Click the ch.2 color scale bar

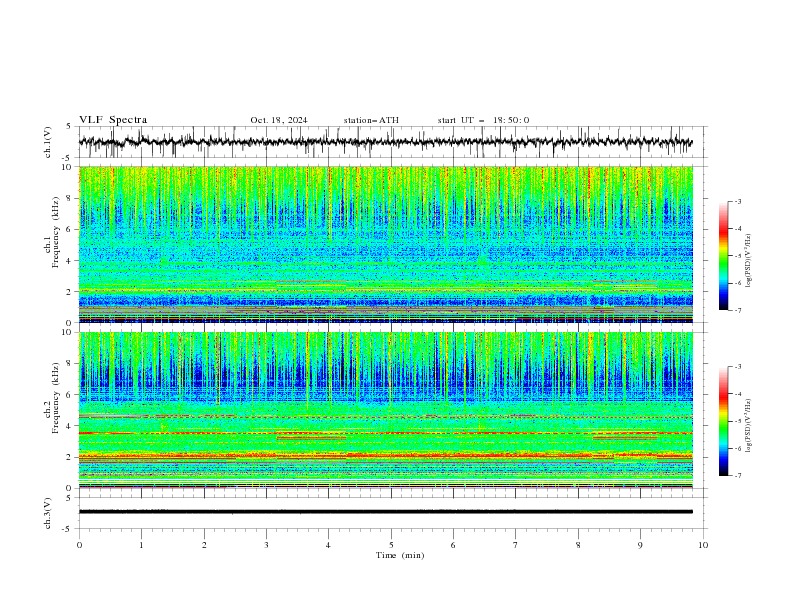click(x=723, y=421)
